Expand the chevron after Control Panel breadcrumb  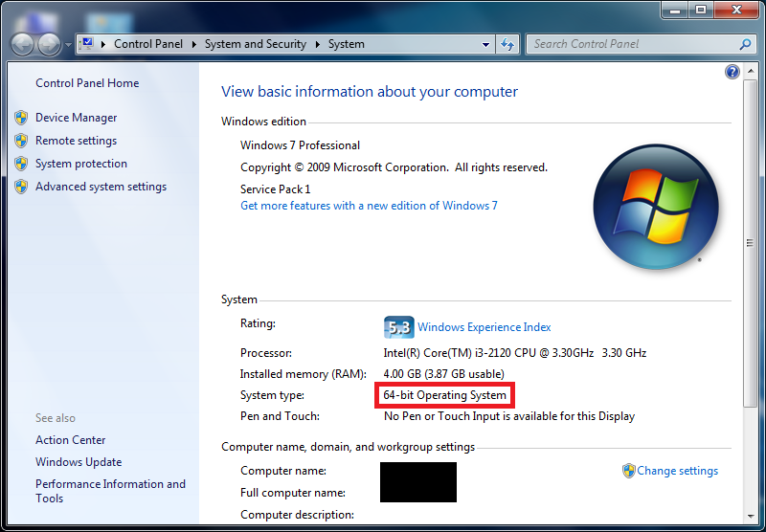(194, 44)
